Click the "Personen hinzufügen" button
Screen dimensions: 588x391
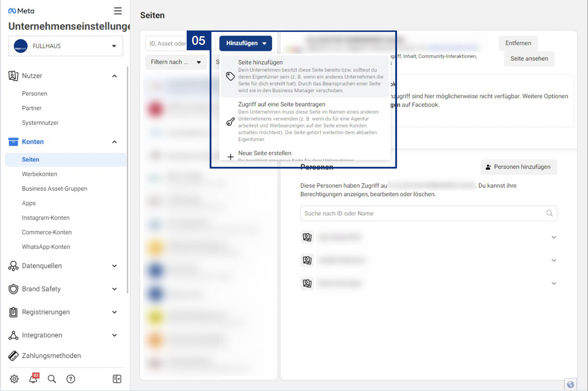518,167
